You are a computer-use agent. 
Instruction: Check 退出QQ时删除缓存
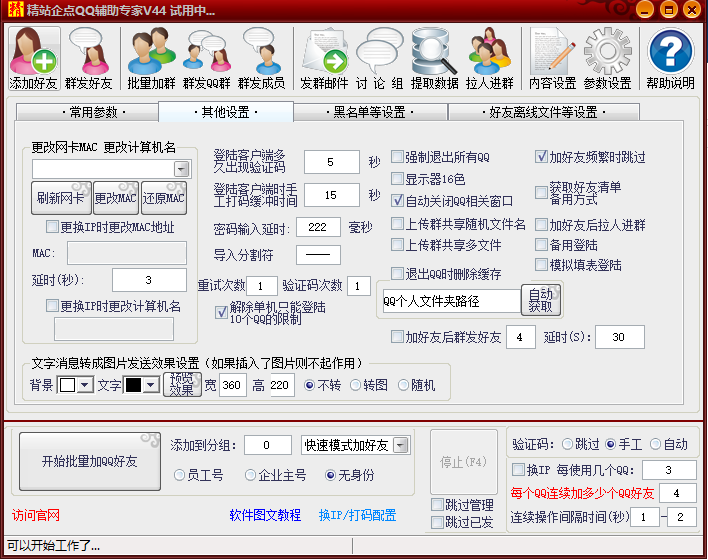[397, 273]
